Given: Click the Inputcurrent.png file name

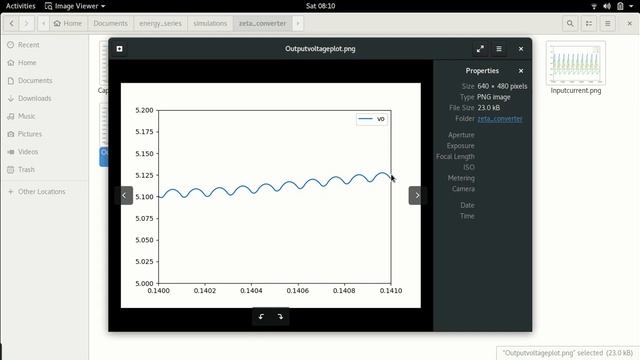Looking at the screenshot, I should 576,91.
